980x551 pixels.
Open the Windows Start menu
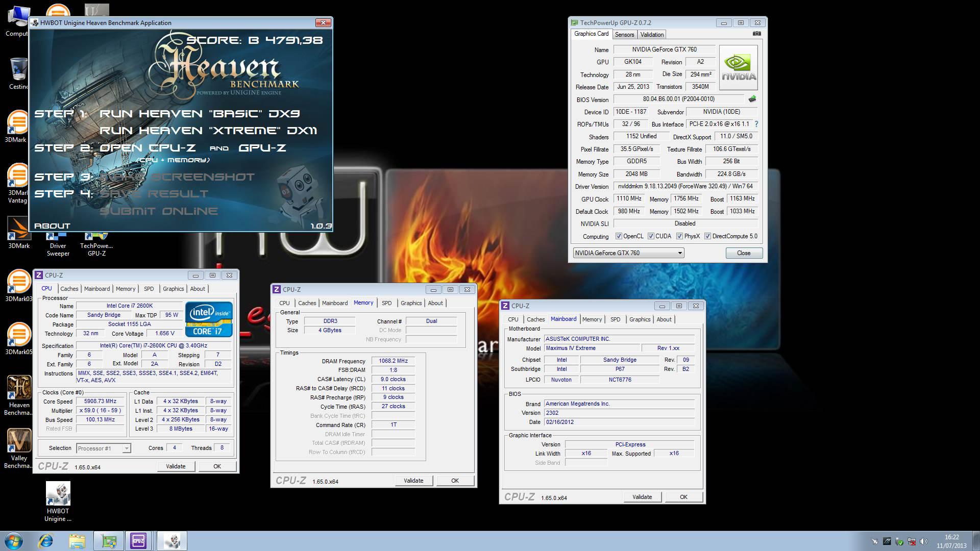14,541
